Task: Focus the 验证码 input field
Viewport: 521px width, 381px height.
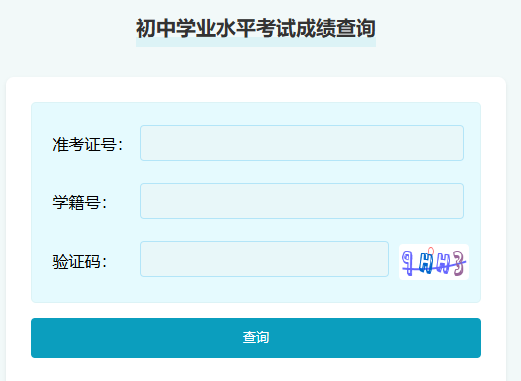Action: (x=264, y=259)
